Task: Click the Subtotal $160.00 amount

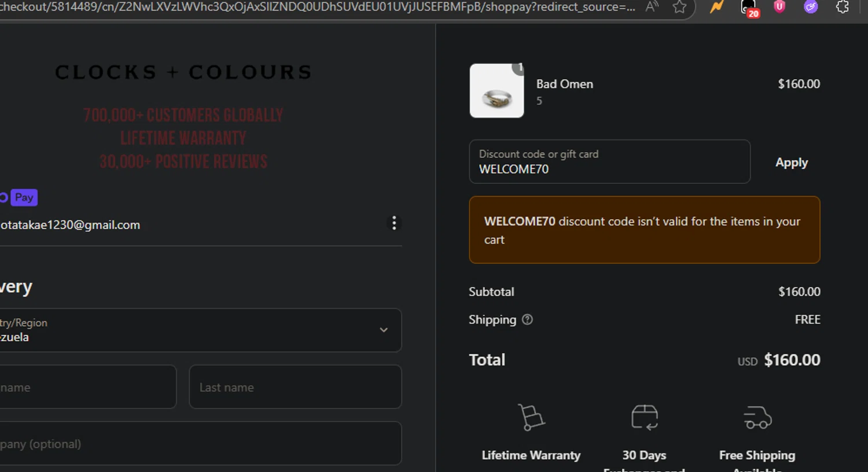Action: click(799, 292)
